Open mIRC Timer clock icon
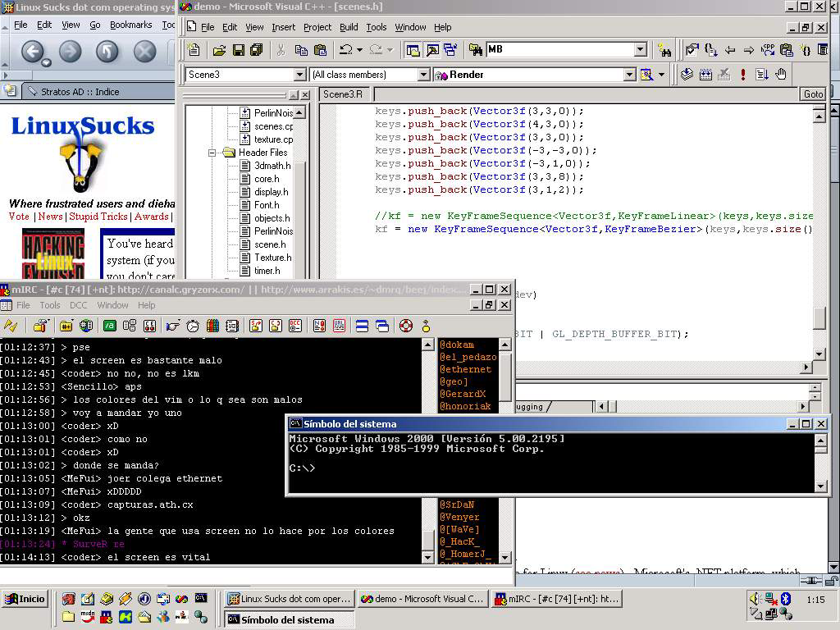This screenshot has width=840, height=630. point(193,326)
